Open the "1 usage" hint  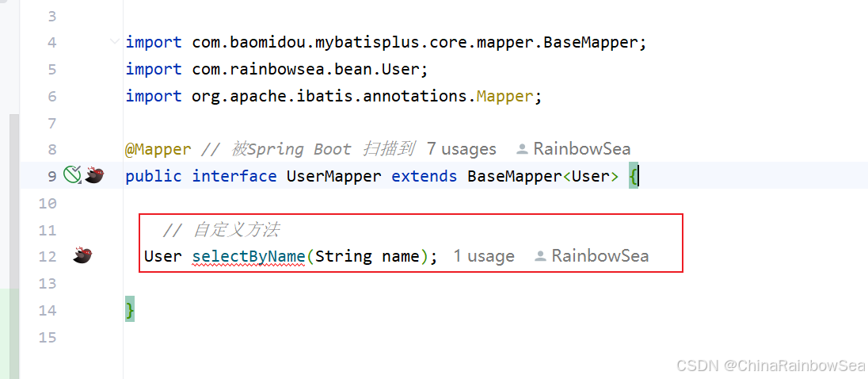[484, 256]
